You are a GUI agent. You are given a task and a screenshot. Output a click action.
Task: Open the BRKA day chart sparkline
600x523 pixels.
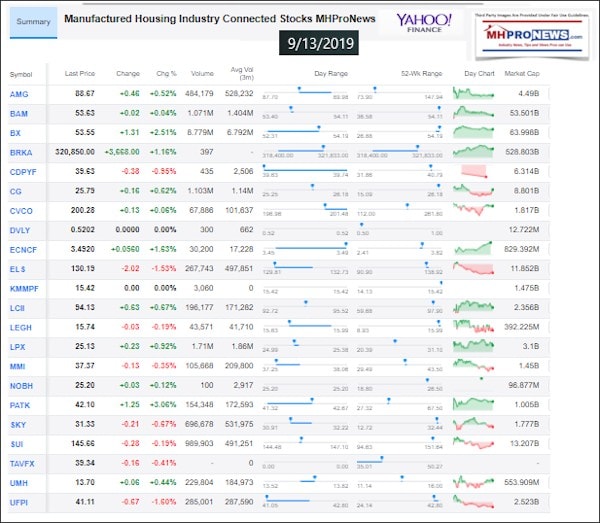[x=473, y=152]
